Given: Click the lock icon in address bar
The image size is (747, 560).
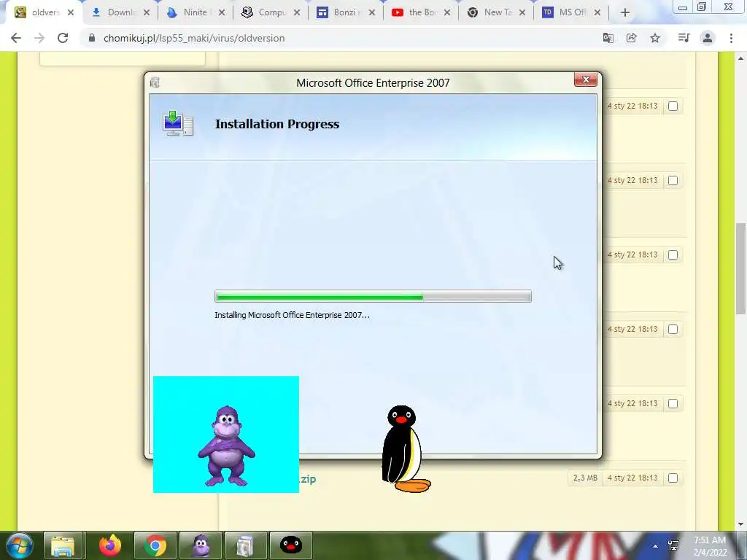Looking at the screenshot, I should pos(92,38).
